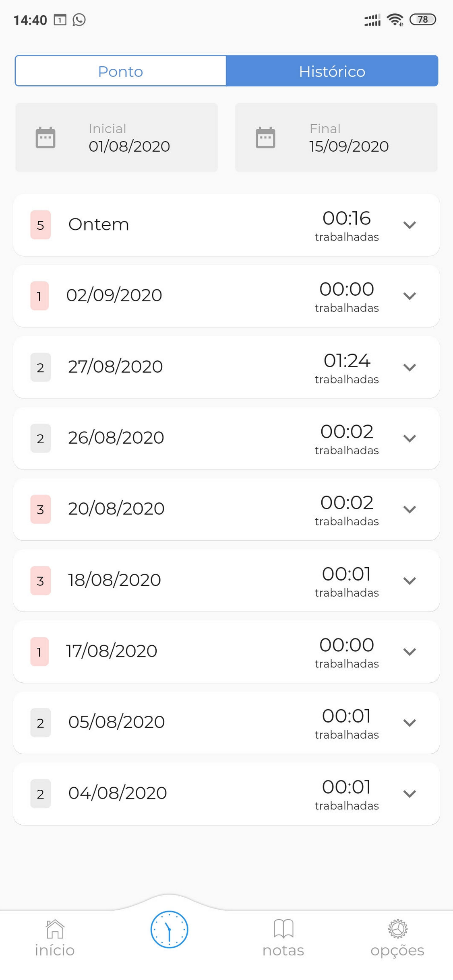Viewport: 453px width, 980px height.
Task: Tap calendar icon for Final date
Action: (x=265, y=138)
